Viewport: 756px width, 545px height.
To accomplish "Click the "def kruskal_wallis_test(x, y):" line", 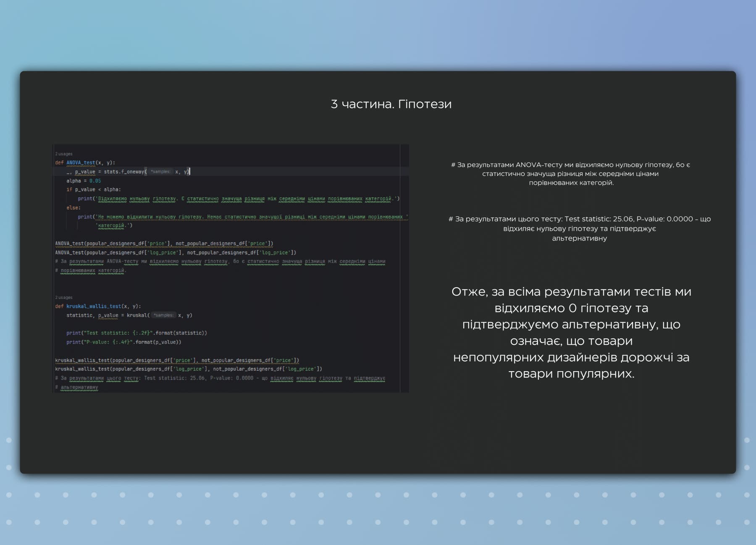I will 98,306.
